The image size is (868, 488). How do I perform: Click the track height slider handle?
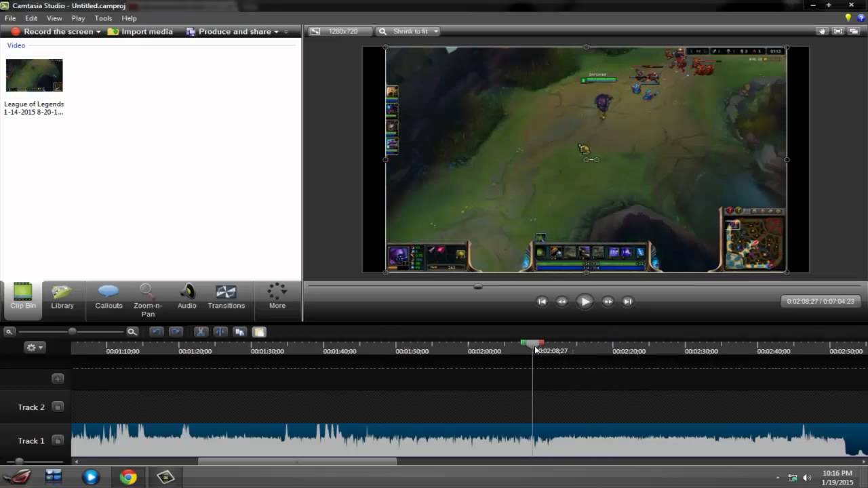coord(19,462)
